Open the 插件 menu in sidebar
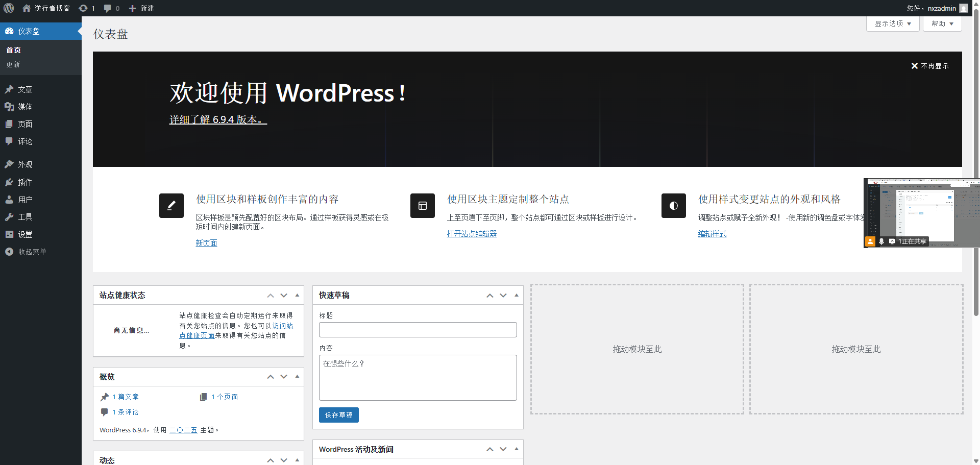 [x=25, y=182]
